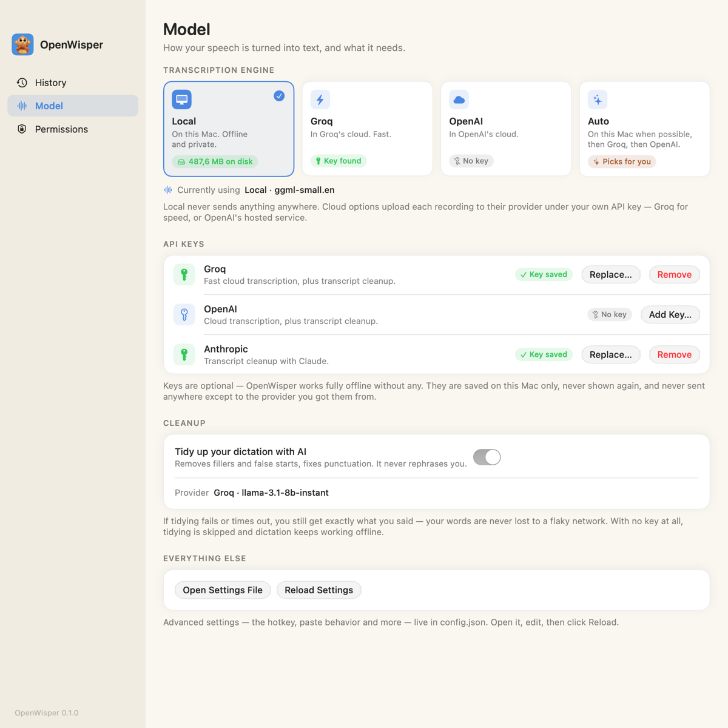
Task: Toggle Tidy up your dictation with AI
Action: pos(487,457)
